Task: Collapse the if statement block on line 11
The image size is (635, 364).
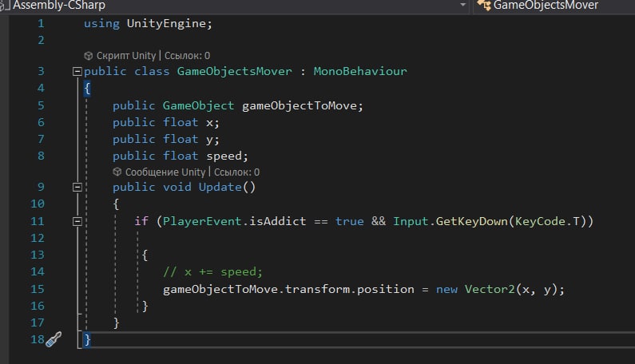Action: click(77, 221)
